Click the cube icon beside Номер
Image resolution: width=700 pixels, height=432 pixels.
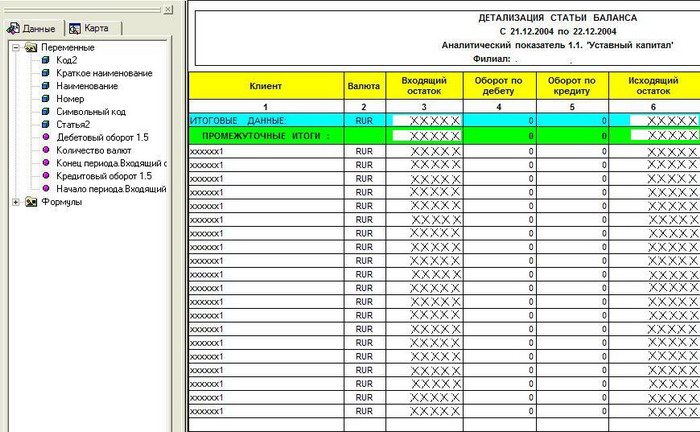coord(46,99)
